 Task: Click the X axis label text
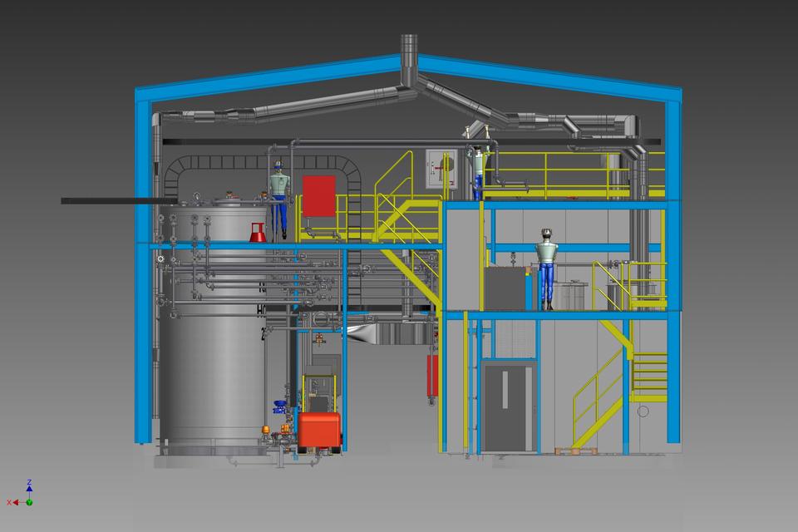pyautogui.click(x=9, y=502)
